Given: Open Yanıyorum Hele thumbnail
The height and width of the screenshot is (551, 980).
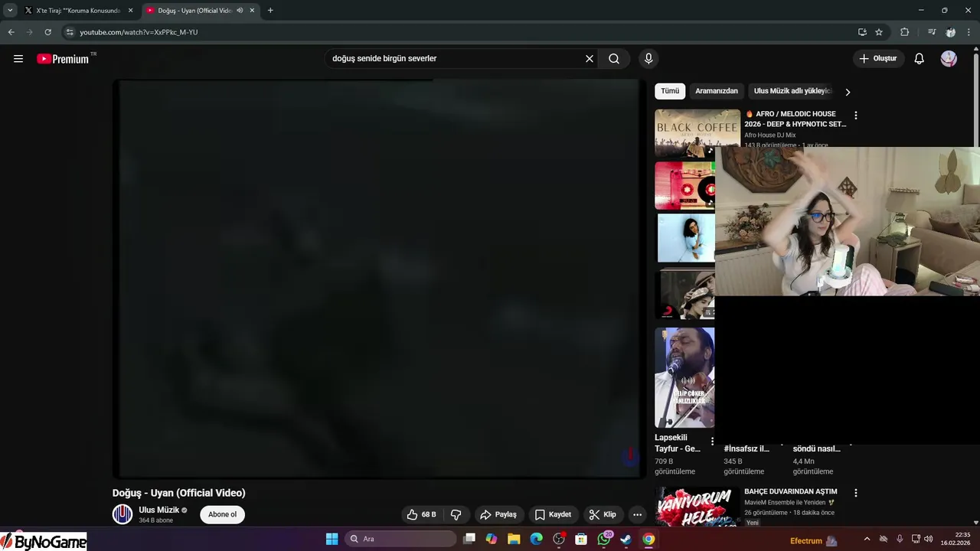Looking at the screenshot, I should click(x=697, y=507).
